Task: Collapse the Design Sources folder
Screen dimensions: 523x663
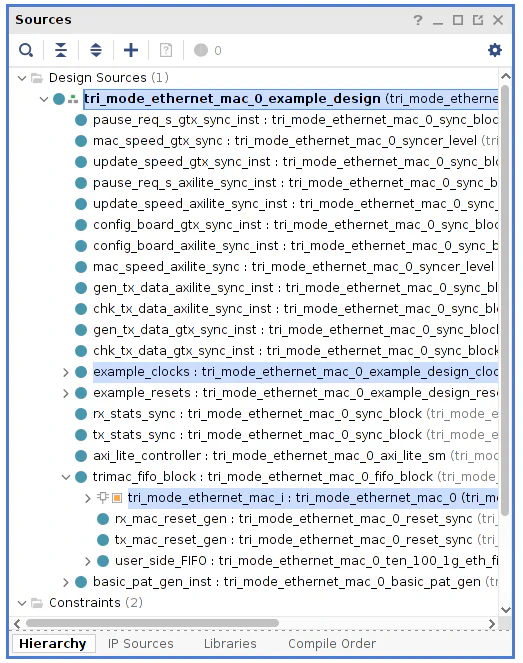Action: (x=22, y=78)
